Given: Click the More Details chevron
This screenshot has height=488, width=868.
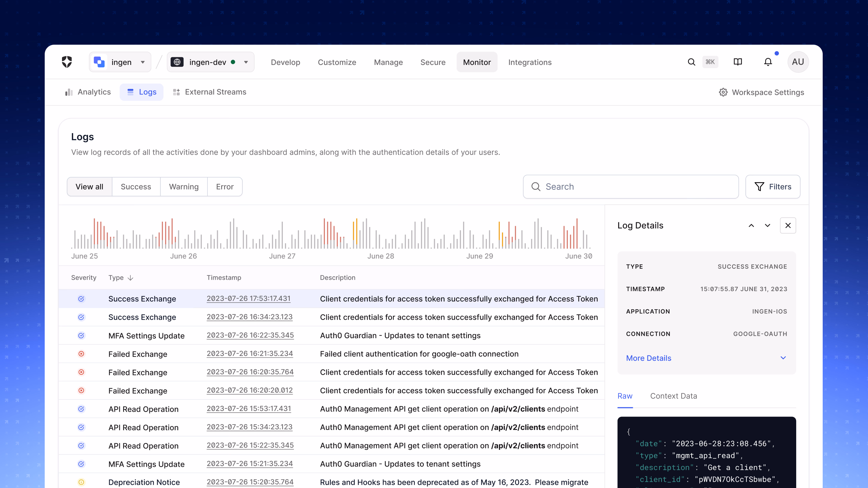Looking at the screenshot, I should [x=783, y=358].
